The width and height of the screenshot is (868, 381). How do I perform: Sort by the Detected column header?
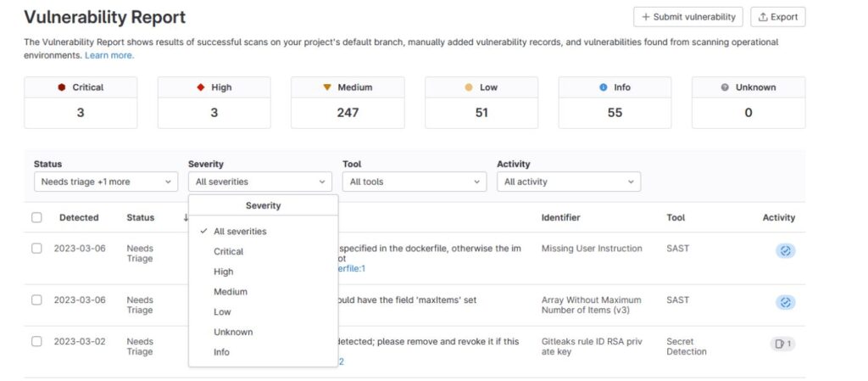[x=79, y=218]
